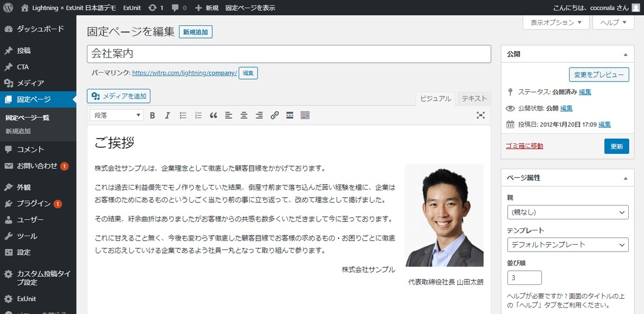
Task: Open カスタム投稿タイプ設定 menu
Action: [x=38, y=278]
